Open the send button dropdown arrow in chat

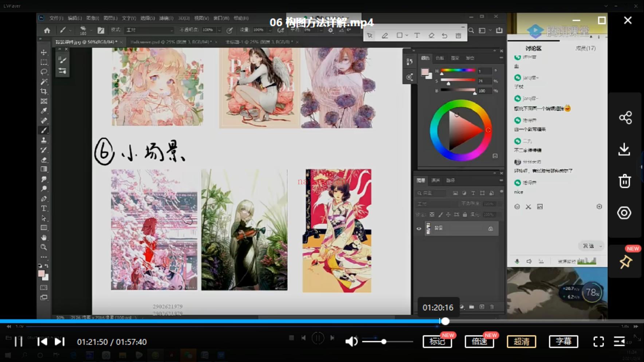(x=600, y=246)
